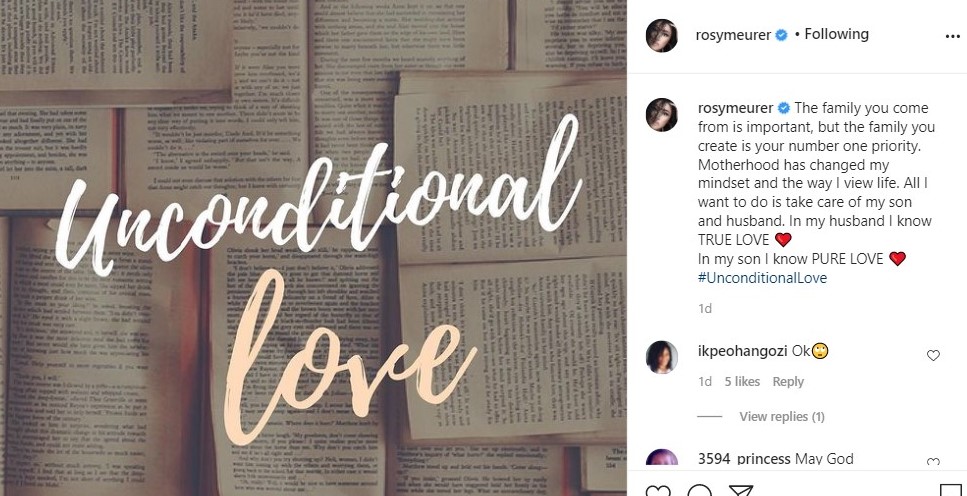Open the #UnconditionalLove hashtag link
Viewport: 967px width, 496px height.
pos(762,278)
